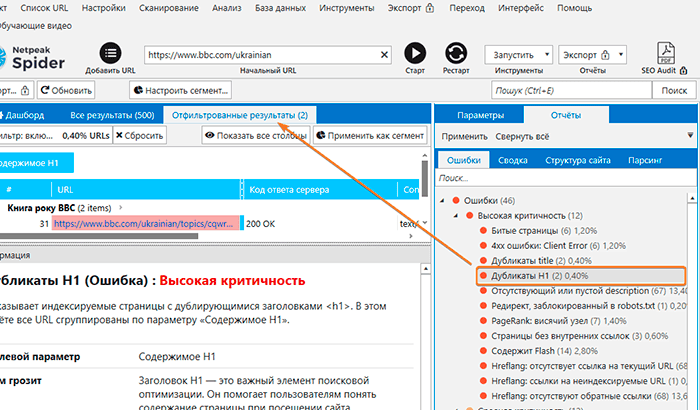The image size is (700, 410).
Task: Click the Обновить button
Action: tap(66, 90)
